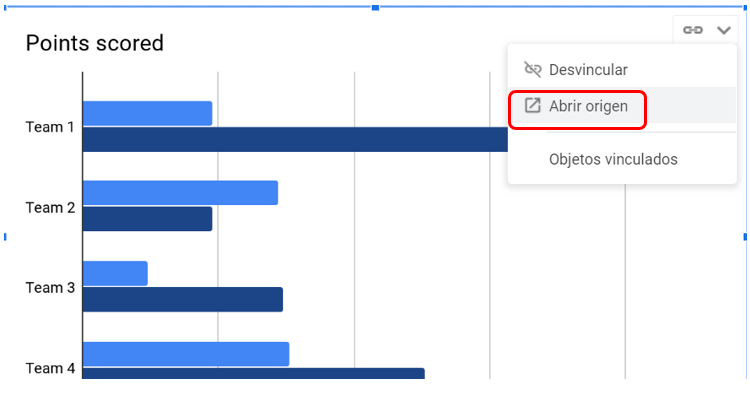This screenshot has width=750, height=410.
Task: Click the open-in-new icon beside Abrir origen
Action: (x=533, y=106)
